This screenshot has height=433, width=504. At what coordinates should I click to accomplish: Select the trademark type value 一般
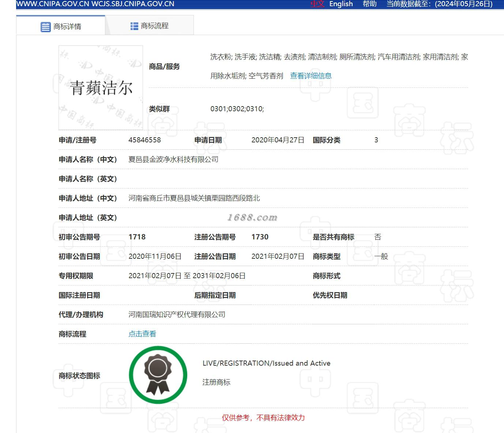(x=381, y=256)
